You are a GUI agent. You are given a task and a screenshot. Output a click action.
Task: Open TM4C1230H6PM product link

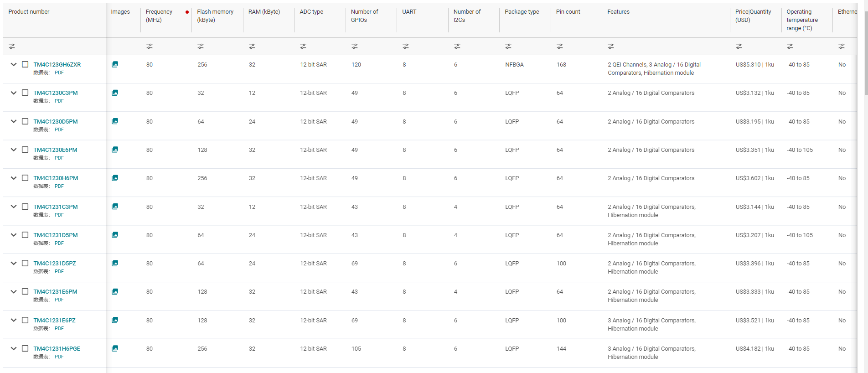[x=56, y=178]
